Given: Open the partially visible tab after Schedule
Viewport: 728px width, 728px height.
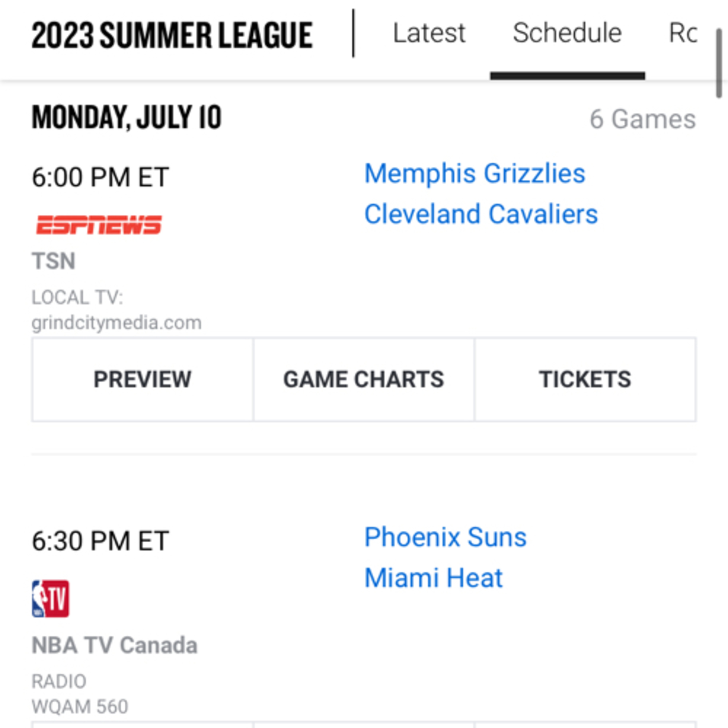Looking at the screenshot, I should [682, 33].
